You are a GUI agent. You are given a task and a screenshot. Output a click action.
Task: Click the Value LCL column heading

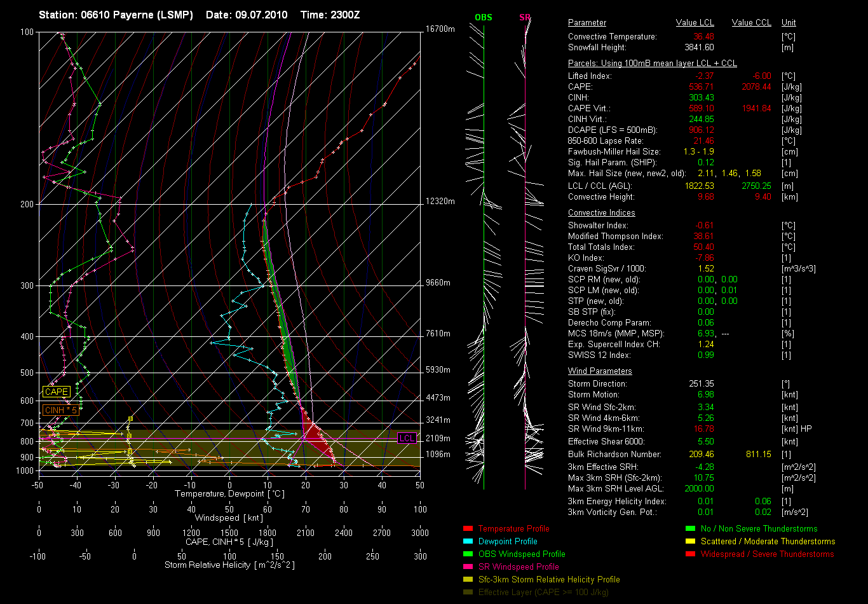click(695, 23)
